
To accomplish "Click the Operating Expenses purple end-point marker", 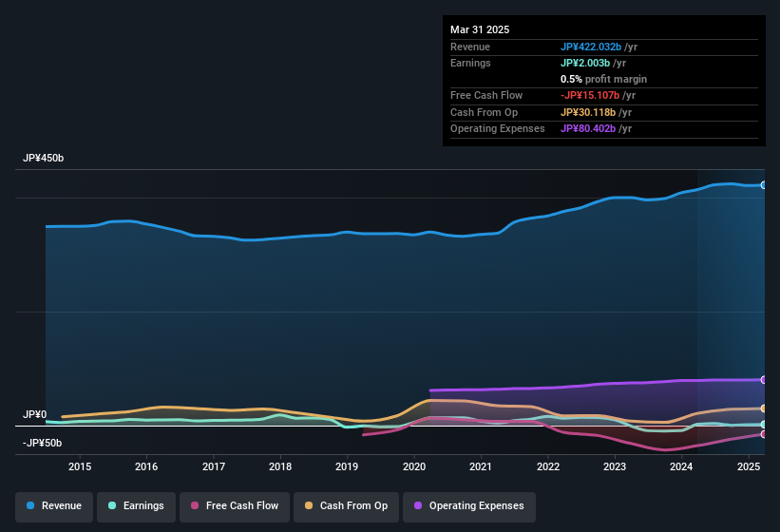I will 763,380.
